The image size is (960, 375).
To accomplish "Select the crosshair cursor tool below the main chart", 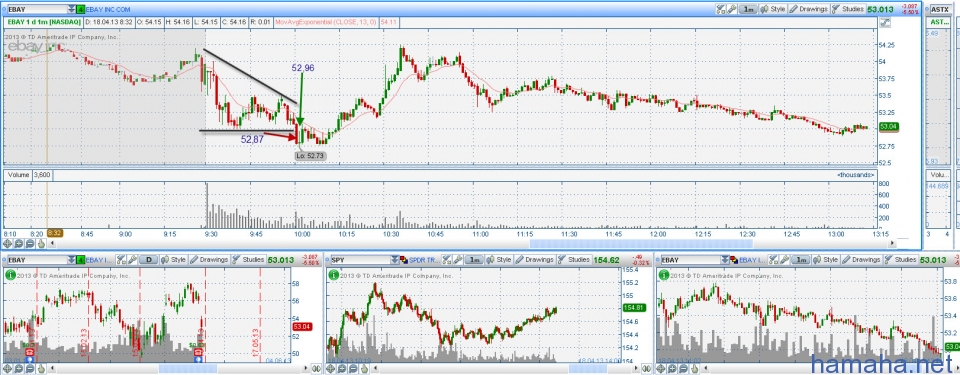I will point(7,243).
